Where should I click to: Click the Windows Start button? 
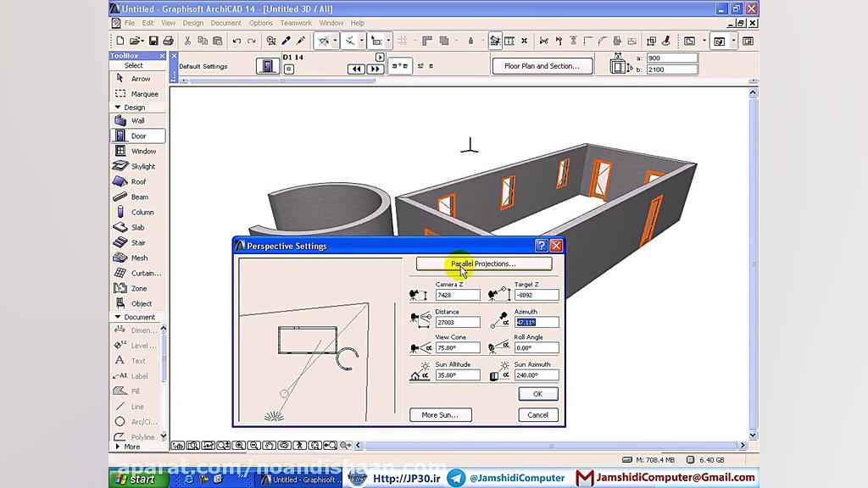click(x=138, y=480)
